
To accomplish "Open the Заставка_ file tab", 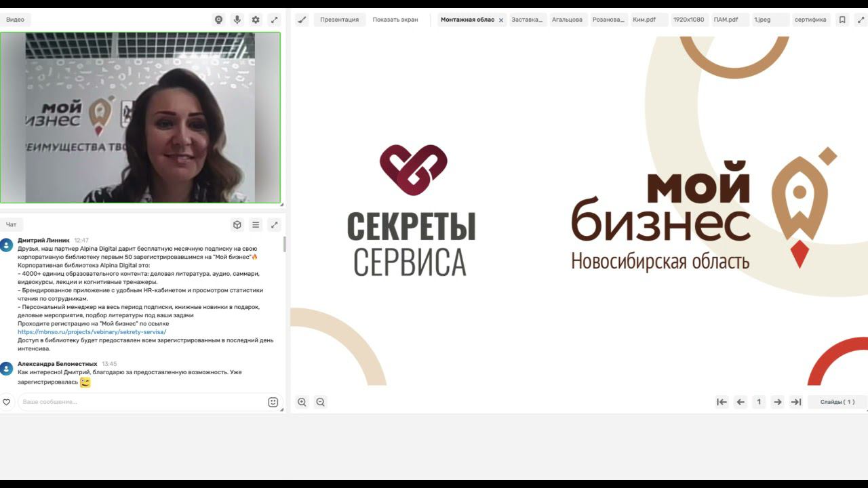I will [527, 20].
